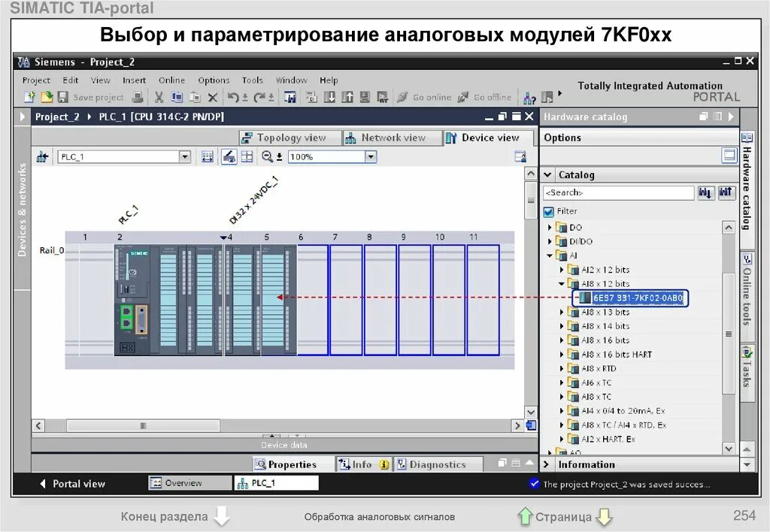Viewport: 770px width, 532px height.
Task: Expand the Information section
Action: 546,464
